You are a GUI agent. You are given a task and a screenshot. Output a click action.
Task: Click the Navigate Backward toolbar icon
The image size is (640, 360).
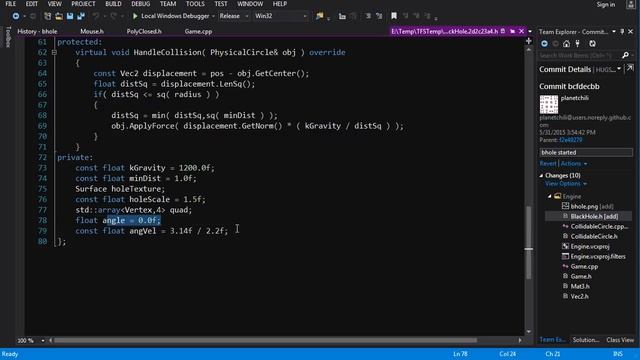click(x=16, y=16)
